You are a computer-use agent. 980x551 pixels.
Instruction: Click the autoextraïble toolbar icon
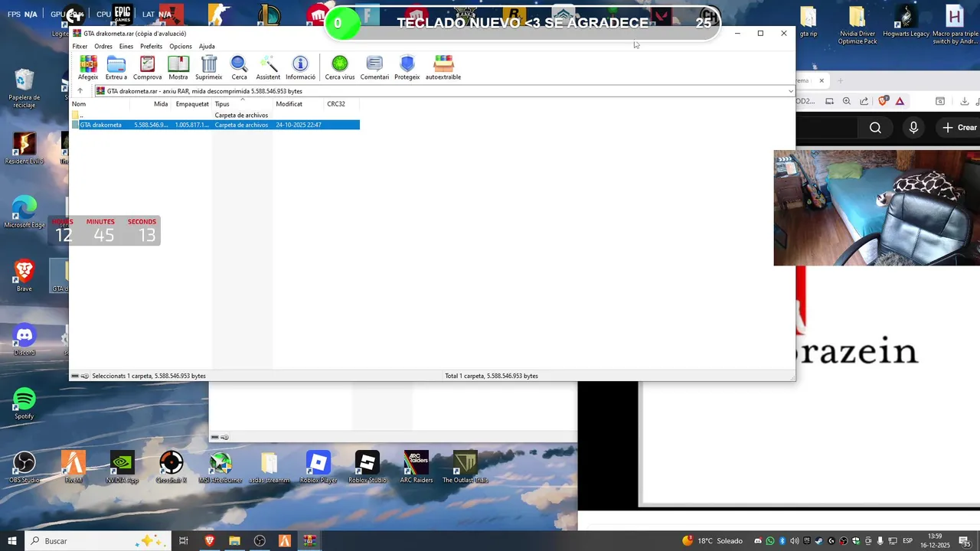(443, 67)
